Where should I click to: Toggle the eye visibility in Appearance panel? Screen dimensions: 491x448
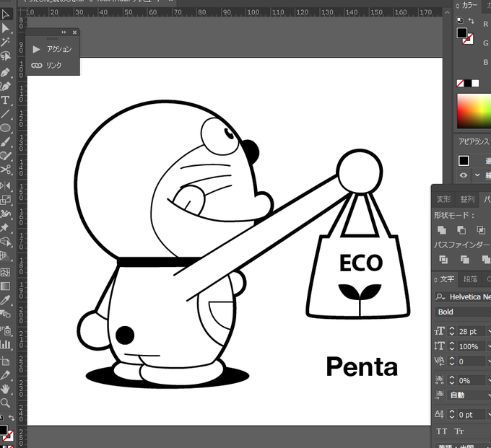(464, 175)
